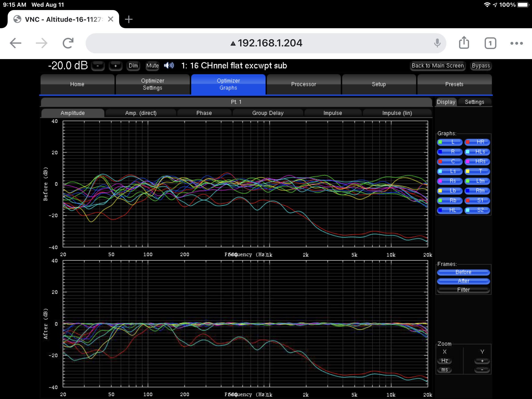The image size is (532, 399).
Task: Toggle the HR channel graph
Action: 477,142
